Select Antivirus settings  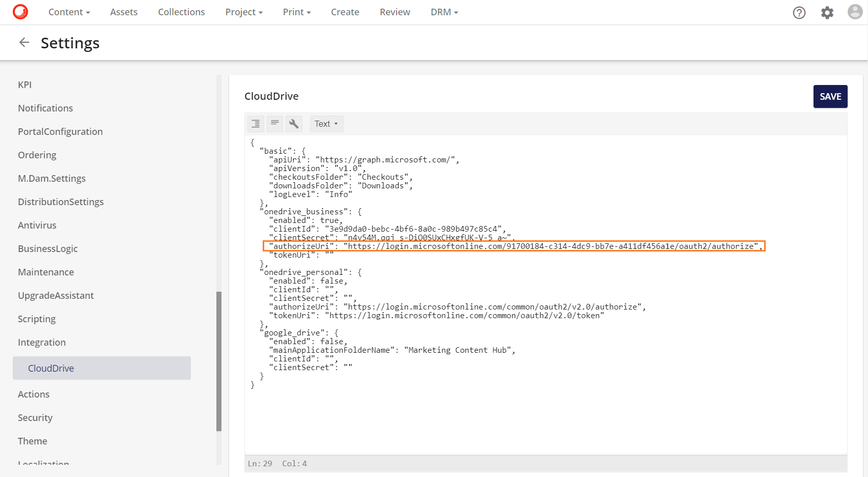tap(37, 225)
